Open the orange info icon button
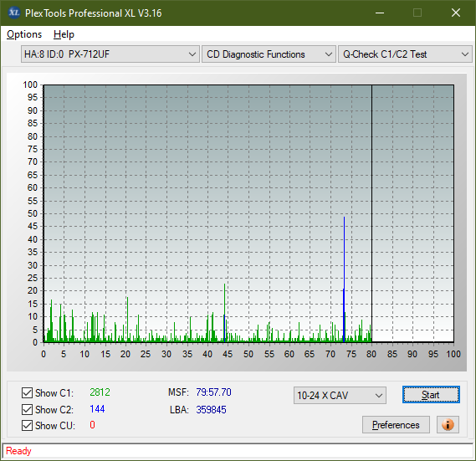This screenshot has width=476, height=461. (x=448, y=424)
